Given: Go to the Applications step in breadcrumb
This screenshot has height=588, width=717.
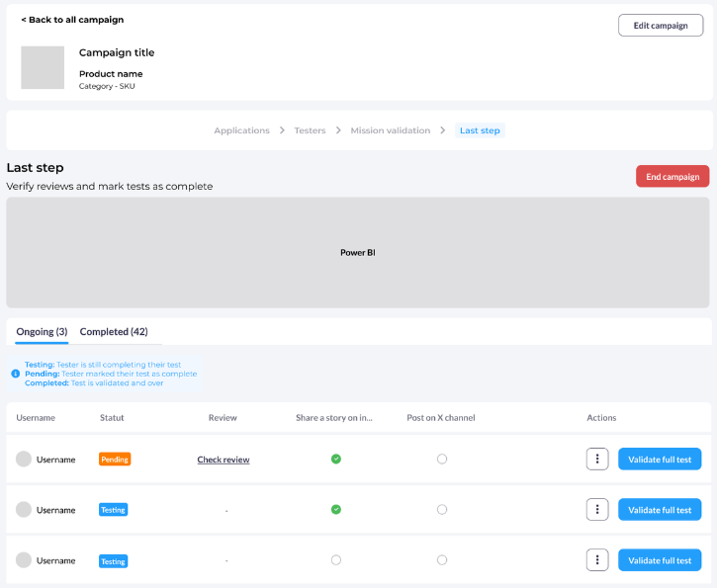Looking at the screenshot, I should (241, 130).
